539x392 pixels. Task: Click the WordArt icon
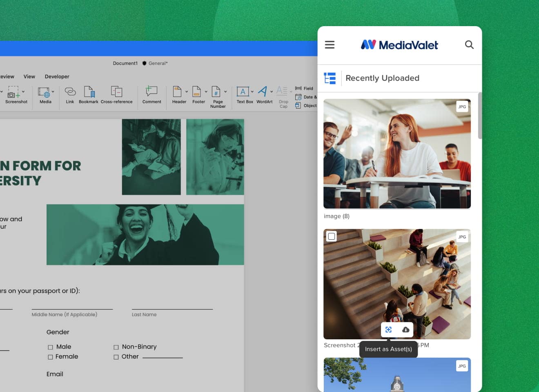(x=263, y=91)
